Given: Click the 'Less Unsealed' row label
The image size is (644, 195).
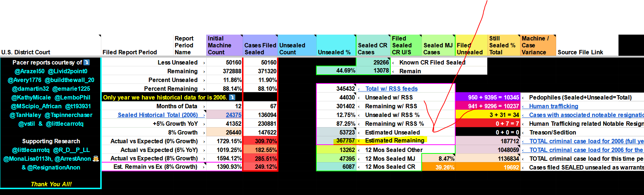Looking at the screenshot, I should (x=177, y=62).
